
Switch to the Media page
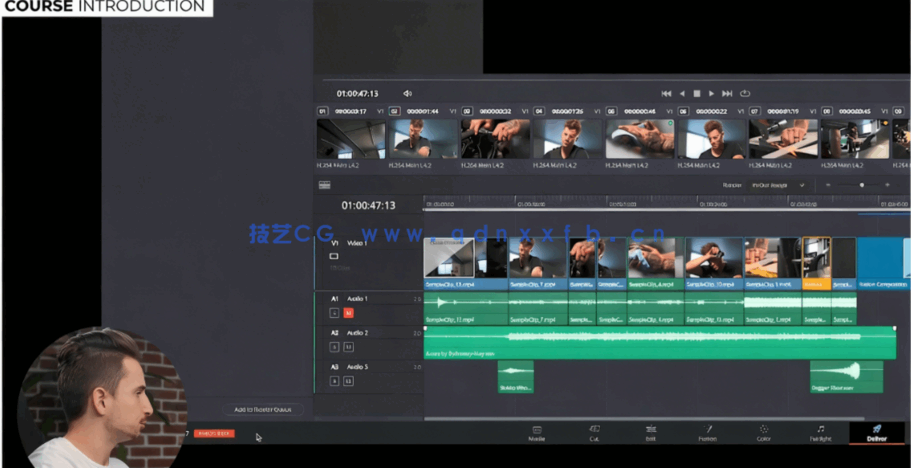tap(537, 433)
